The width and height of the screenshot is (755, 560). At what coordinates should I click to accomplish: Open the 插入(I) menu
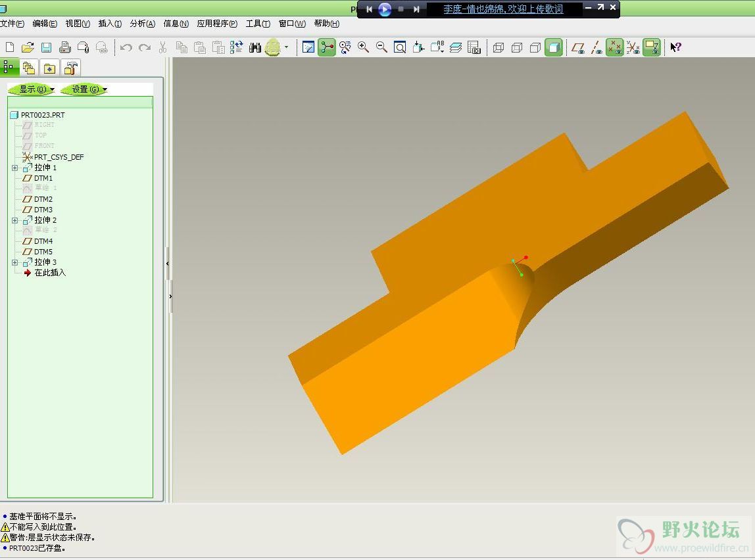[110, 24]
